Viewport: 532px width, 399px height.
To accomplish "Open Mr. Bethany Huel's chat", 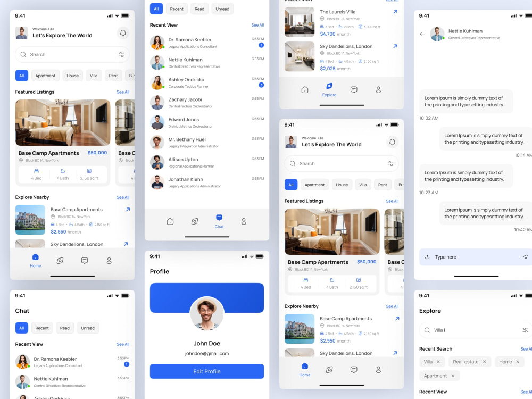I will pyautogui.click(x=207, y=143).
